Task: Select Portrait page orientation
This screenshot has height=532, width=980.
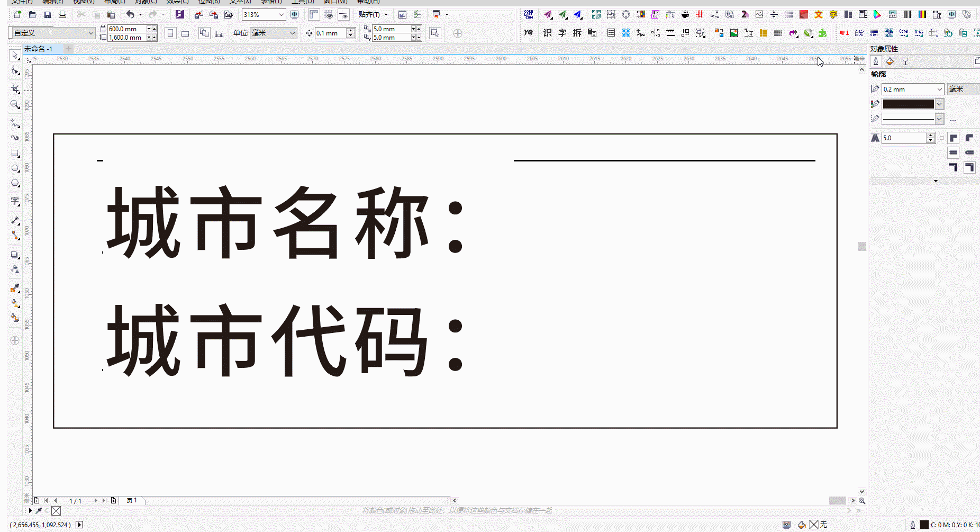Action: click(170, 33)
